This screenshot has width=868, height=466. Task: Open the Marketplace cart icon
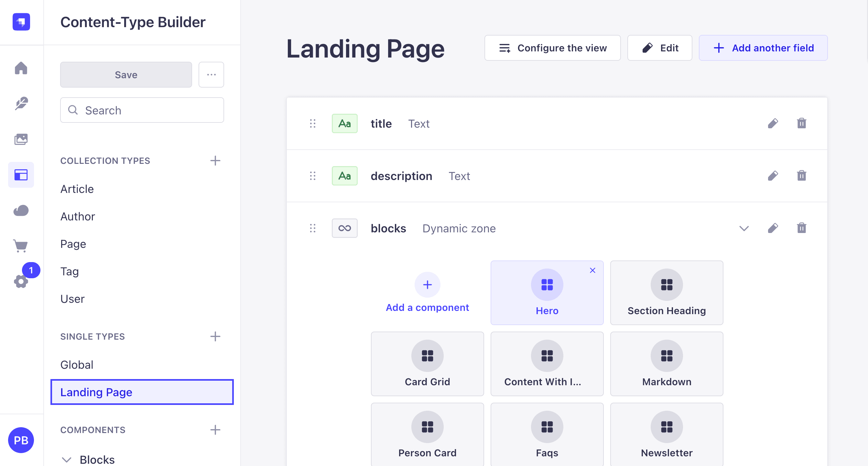21,246
